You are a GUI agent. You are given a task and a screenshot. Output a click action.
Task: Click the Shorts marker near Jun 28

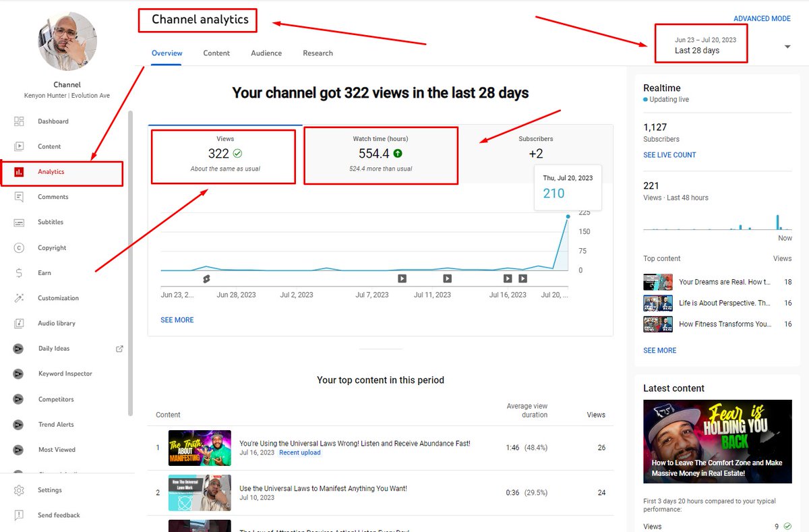tap(207, 278)
